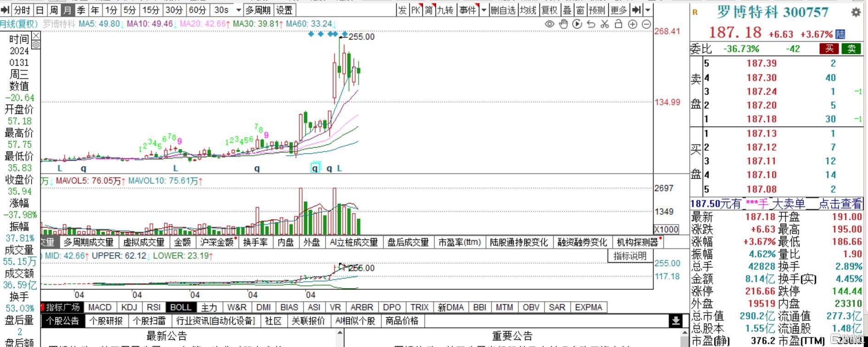Switch to 分时 intraday chart

21,10
